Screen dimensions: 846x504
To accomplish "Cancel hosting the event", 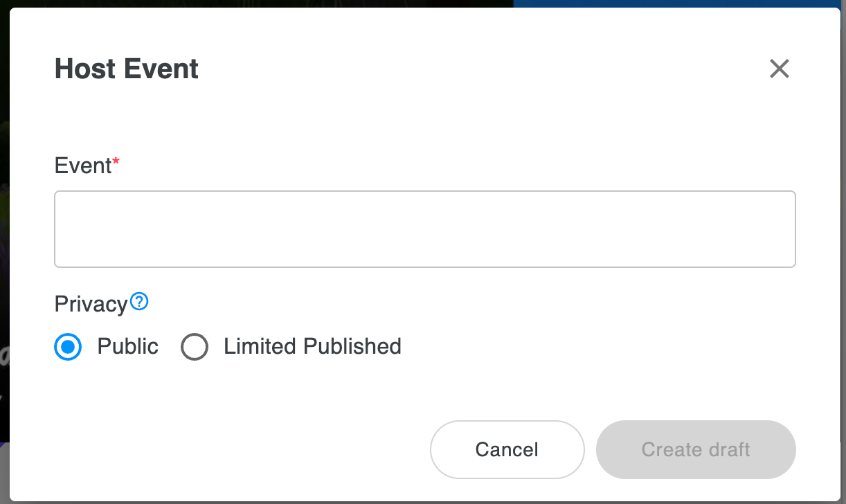I will pos(507,449).
